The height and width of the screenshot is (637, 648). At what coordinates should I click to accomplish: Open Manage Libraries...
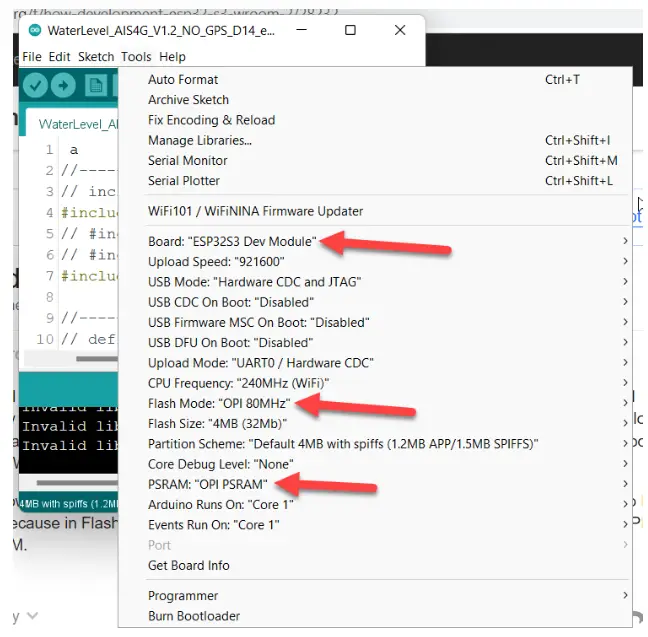point(375,140)
